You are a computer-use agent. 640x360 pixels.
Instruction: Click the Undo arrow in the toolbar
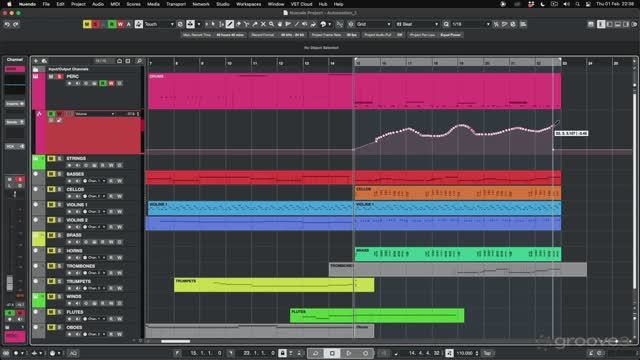click(x=7, y=24)
